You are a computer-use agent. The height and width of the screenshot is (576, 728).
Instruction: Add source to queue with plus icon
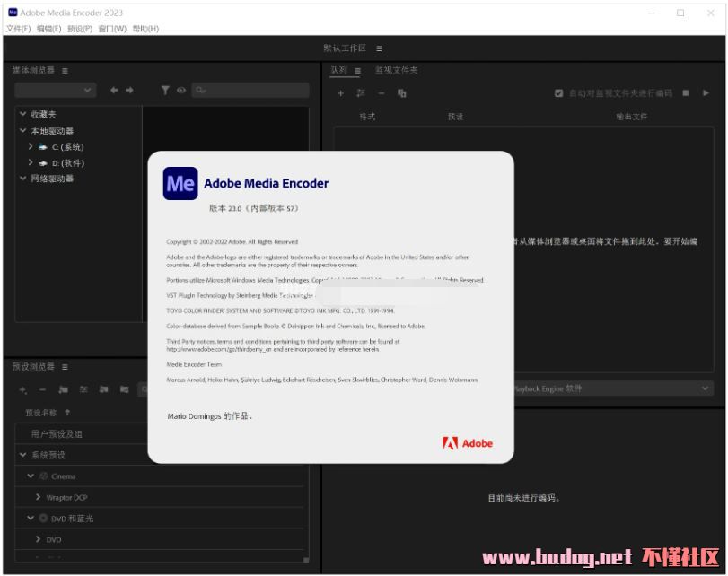(x=340, y=93)
